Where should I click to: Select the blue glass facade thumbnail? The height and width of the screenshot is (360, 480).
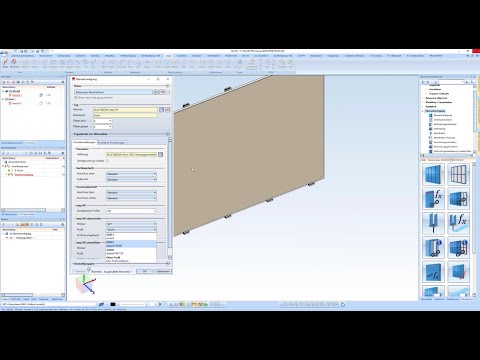click(433, 174)
